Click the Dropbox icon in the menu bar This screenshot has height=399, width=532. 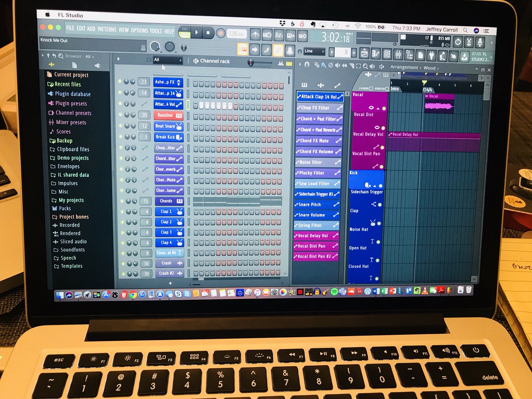[x=283, y=23]
